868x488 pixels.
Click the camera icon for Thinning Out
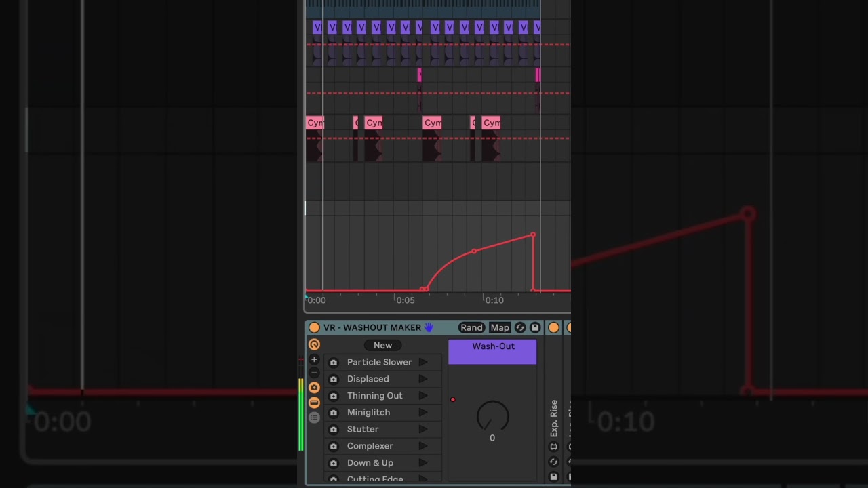(333, 396)
